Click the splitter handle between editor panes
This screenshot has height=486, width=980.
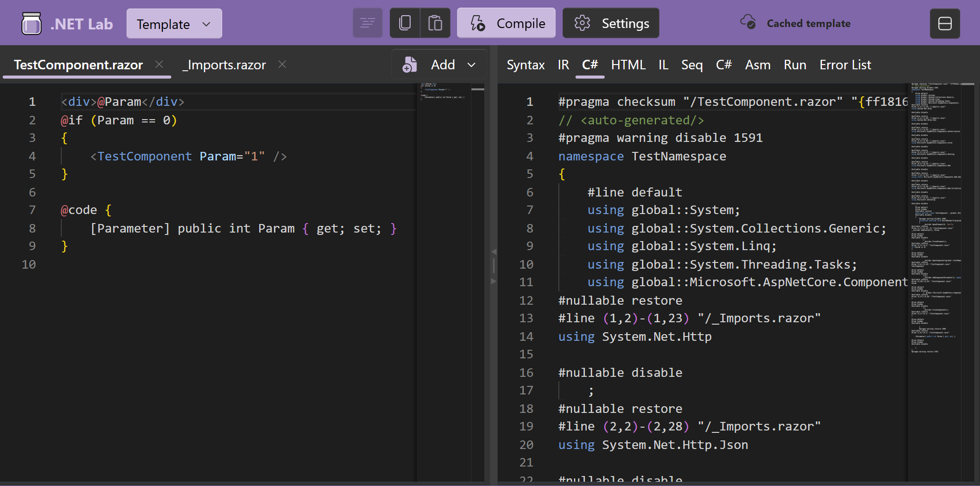pos(494,266)
